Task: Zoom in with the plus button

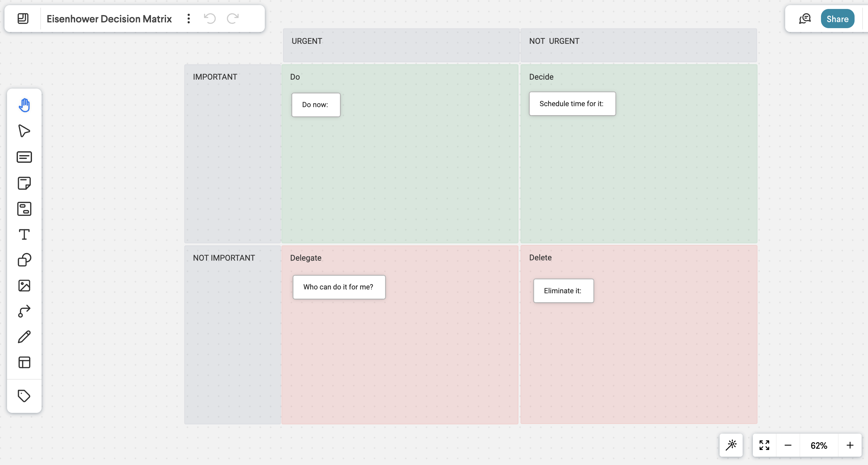Action: click(850, 445)
